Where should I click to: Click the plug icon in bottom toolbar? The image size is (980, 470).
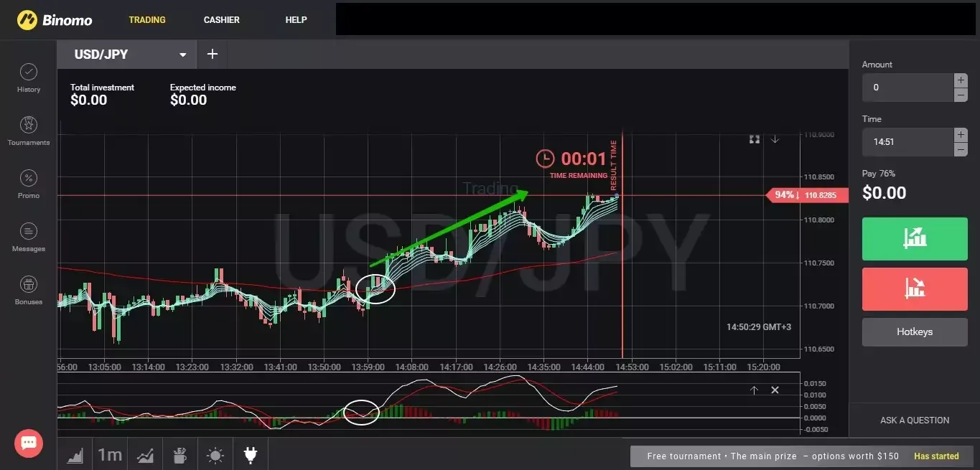pos(251,455)
